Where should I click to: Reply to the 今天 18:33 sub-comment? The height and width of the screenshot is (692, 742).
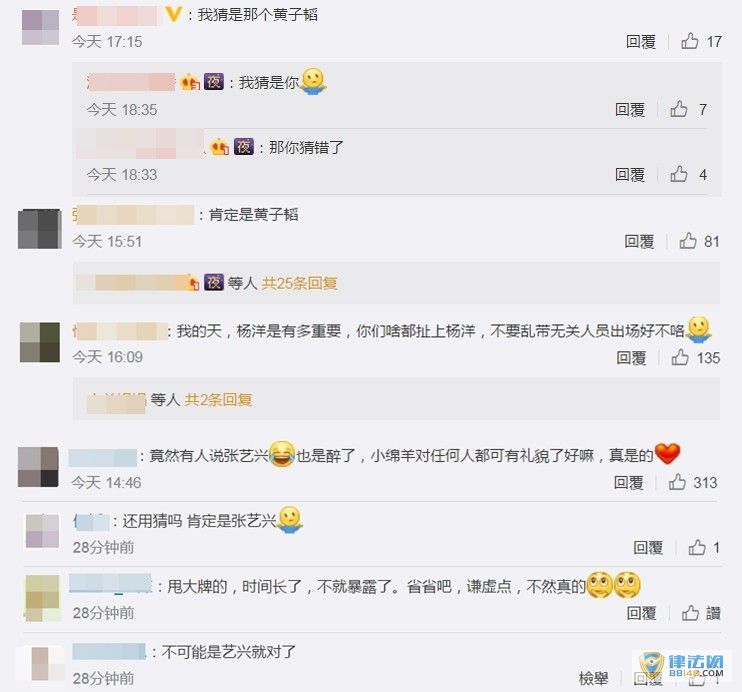(x=630, y=175)
